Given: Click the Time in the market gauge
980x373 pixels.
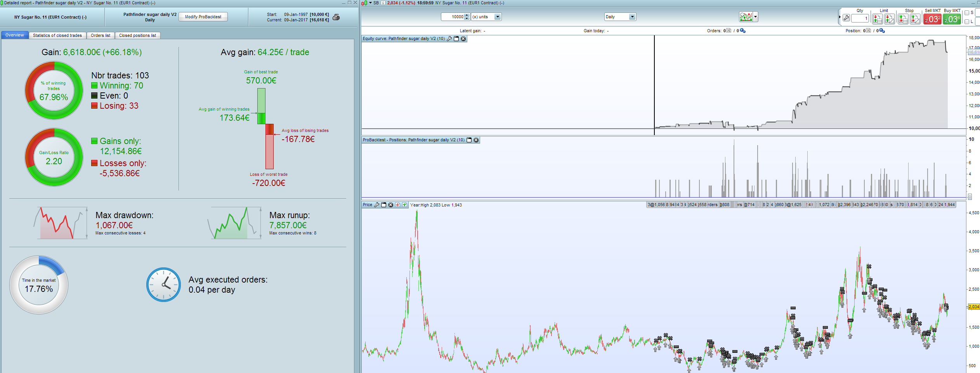Looking at the screenshot, I should [39, 285].
